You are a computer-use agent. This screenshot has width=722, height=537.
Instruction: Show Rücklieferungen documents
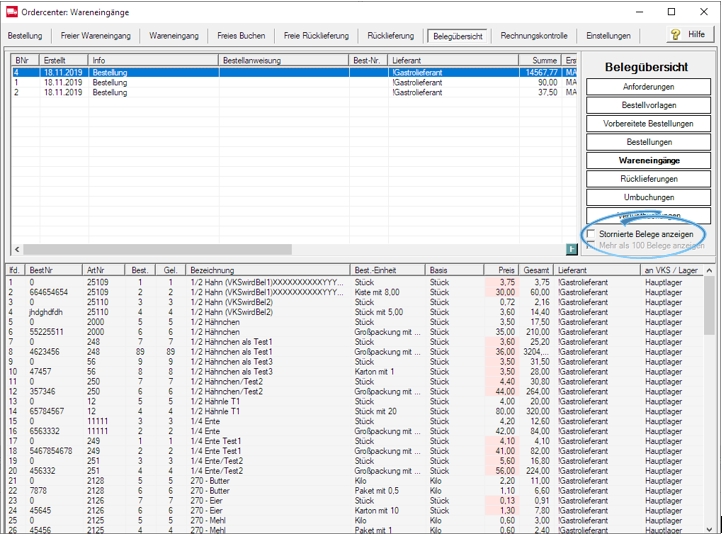point(648,179)
